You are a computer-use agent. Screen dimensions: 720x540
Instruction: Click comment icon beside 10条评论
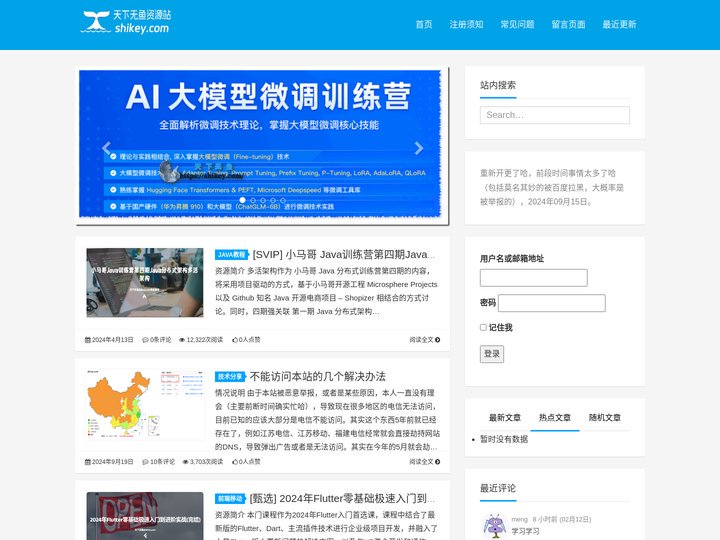[145, 462]
